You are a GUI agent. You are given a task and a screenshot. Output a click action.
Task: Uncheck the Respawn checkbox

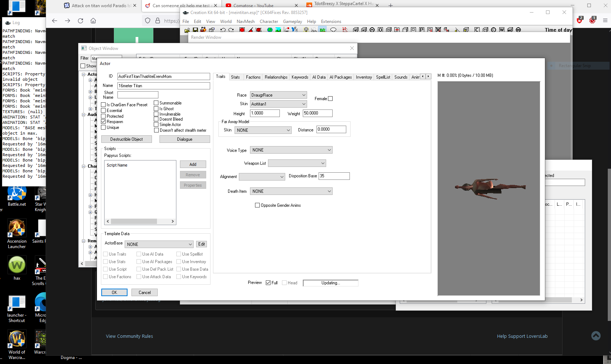point(103,122)
